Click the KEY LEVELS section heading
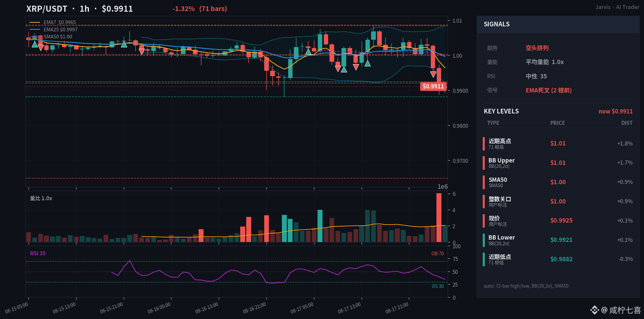This screenshot has width=644, height=319. [501, 111]
